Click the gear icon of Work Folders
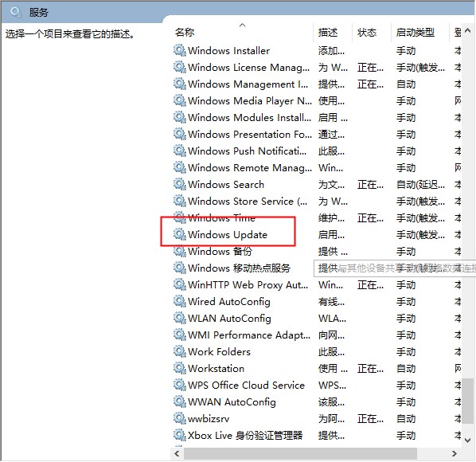Image resolution: width=476 pixels, height=462 pixels. click(x=179, y=351)
